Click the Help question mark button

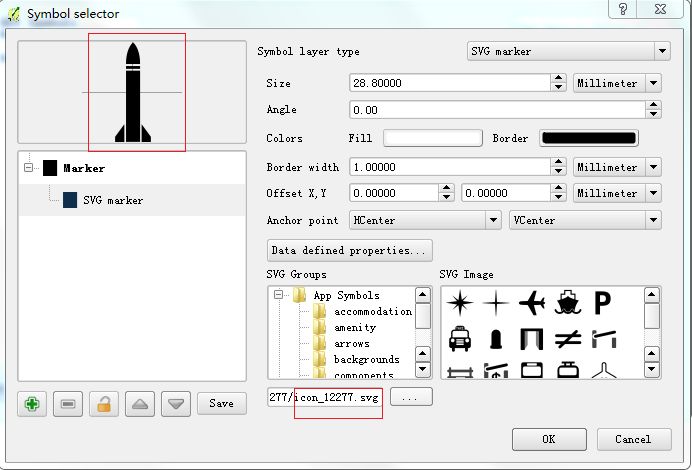[623, 8]
